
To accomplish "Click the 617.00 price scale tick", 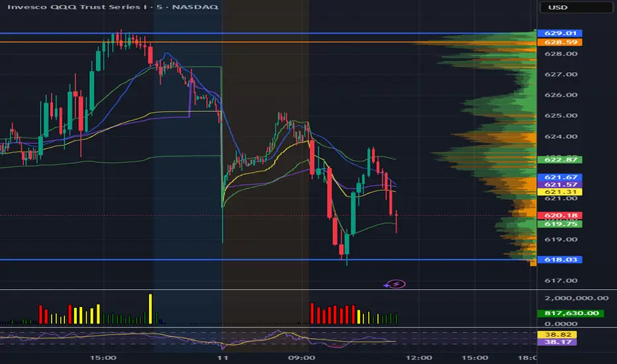I will click(x=561, y=281).
